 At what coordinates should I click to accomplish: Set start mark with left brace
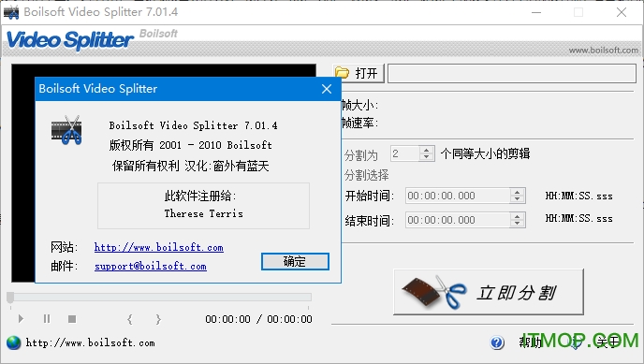coord(130,319)
